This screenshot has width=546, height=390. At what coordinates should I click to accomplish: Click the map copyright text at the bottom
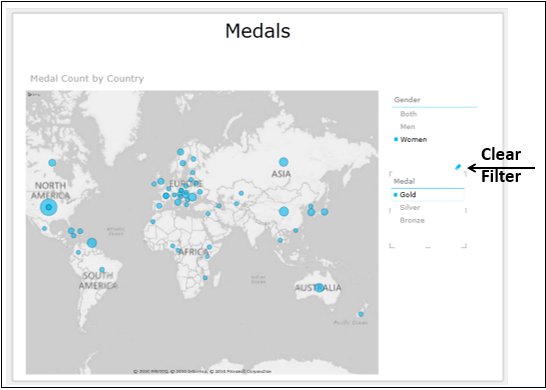pos(202,371)
